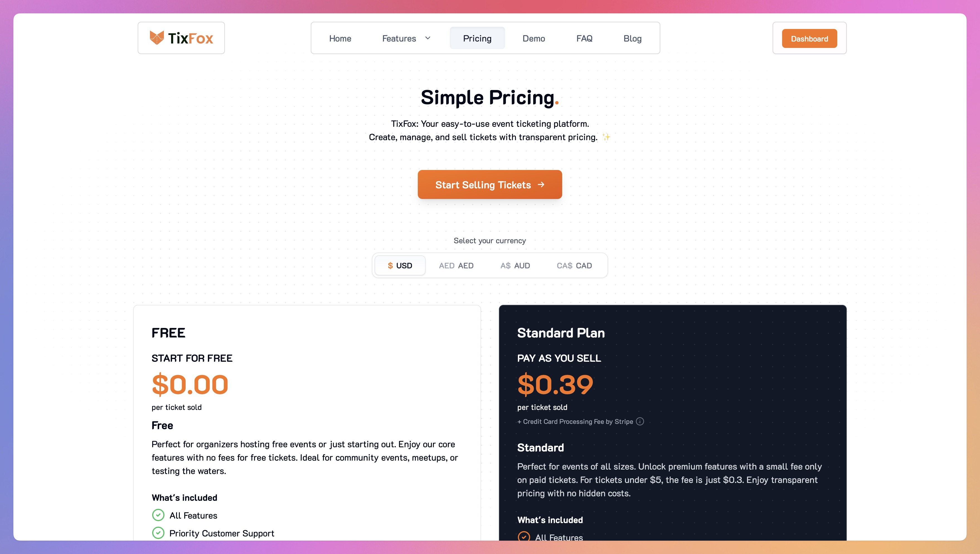Click the check icon beside Priority Customer Support
The image size is (980, 554).
tap(158, 533)
